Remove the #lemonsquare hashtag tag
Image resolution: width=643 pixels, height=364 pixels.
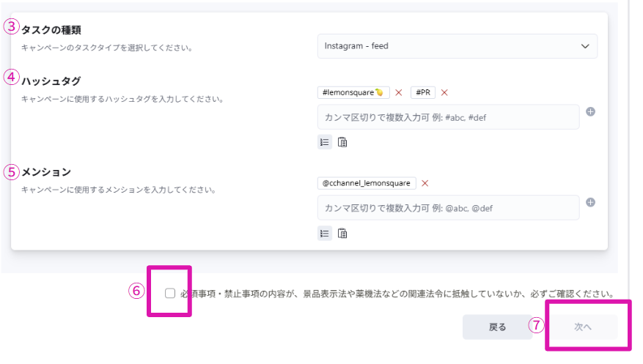399,92
